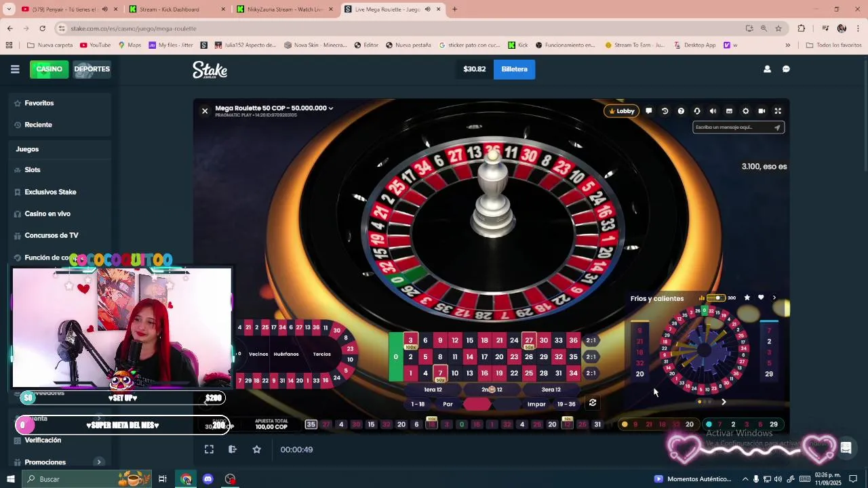Open star favorites bets icon
This screenshot has height=488, width=868.
(747, 298)
